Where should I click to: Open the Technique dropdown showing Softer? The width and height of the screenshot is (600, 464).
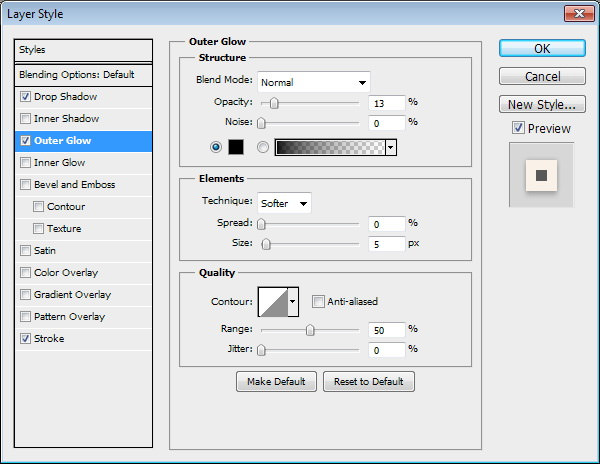click(284, 203)
